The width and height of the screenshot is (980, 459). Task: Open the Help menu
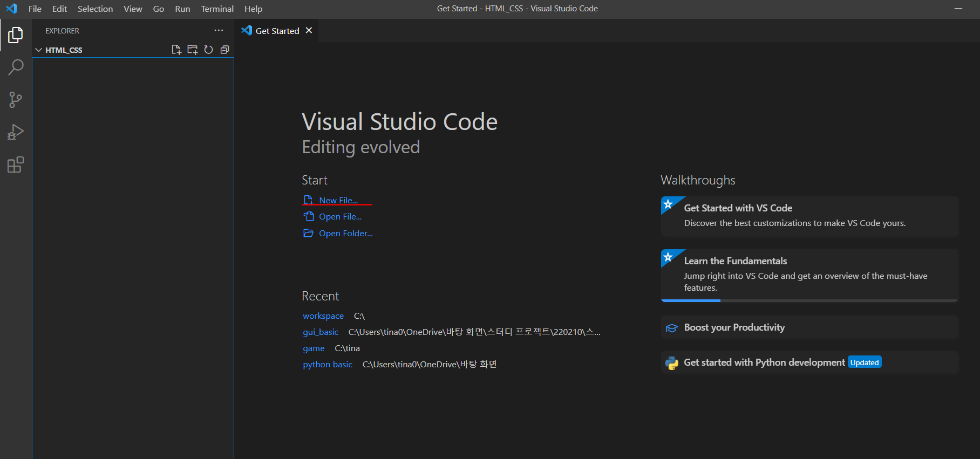(253, 9)
